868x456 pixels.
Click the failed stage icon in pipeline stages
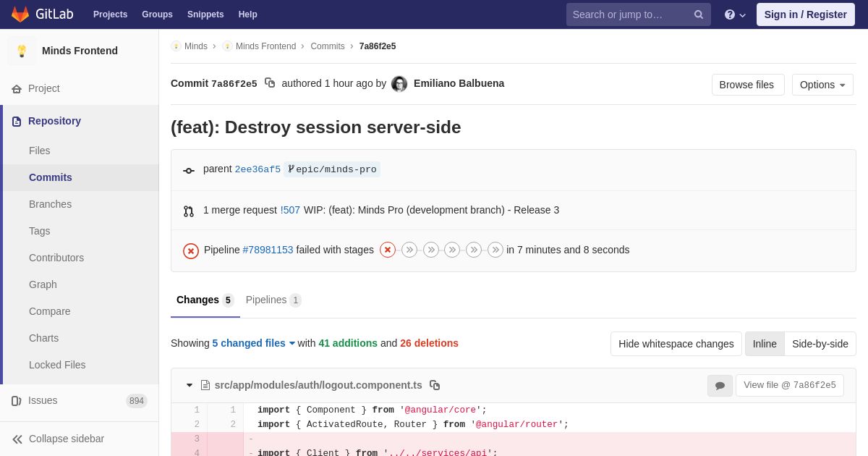point(388,250)
